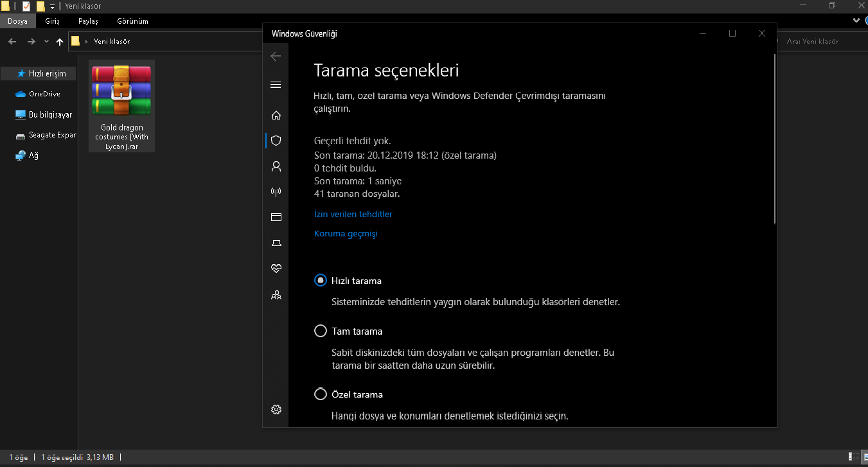Select Hızlı tarama radio button
The height and width of the screenshot is (467, 868).
pyautogui.click(x=320, y=281)
